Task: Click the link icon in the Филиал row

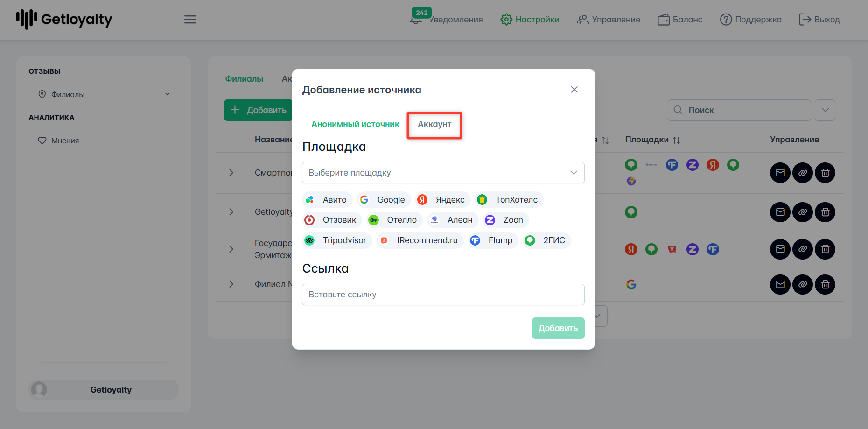Action: tap(803, 284)
